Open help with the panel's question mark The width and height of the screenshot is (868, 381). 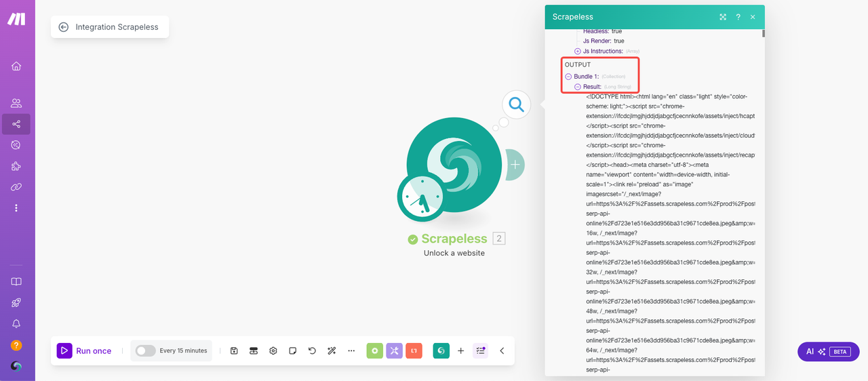point(738,17)
